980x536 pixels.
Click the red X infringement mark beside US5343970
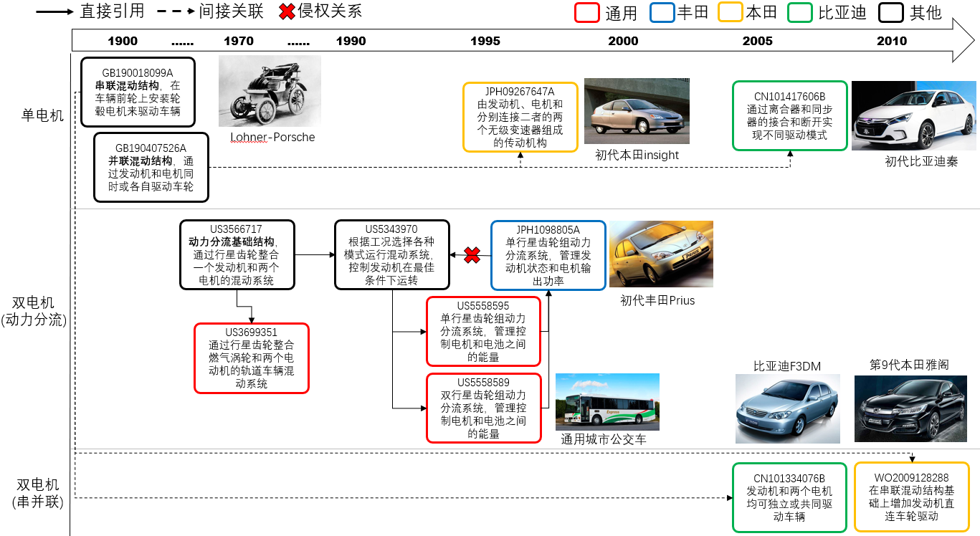click(472, 254)
